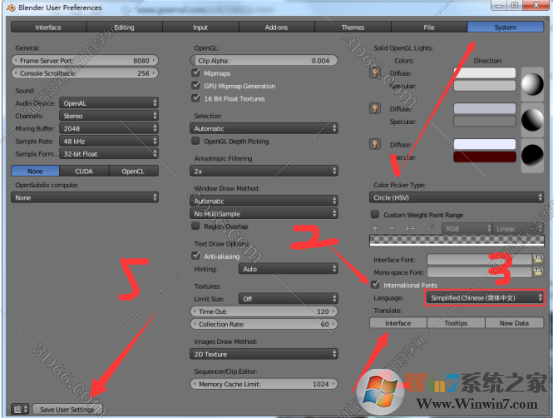Switch to Themes tab
554x418 pixels.
[x=353, y=27]
